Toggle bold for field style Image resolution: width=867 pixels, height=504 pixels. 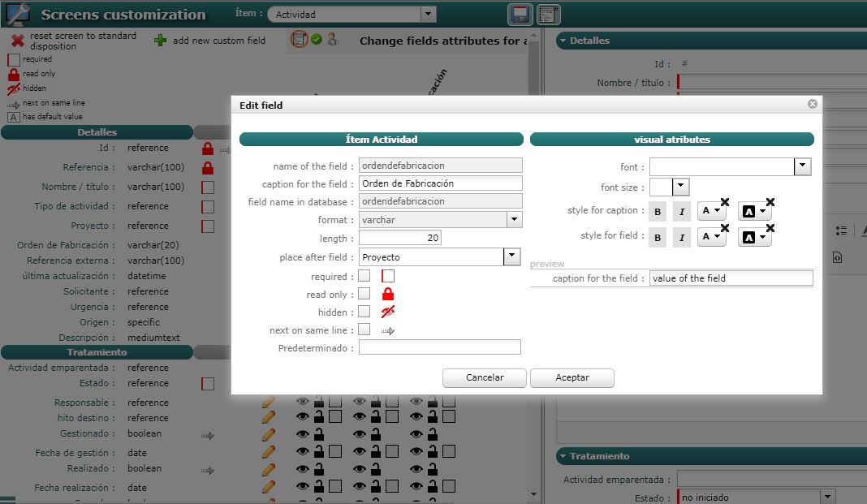tap(658, 237)
